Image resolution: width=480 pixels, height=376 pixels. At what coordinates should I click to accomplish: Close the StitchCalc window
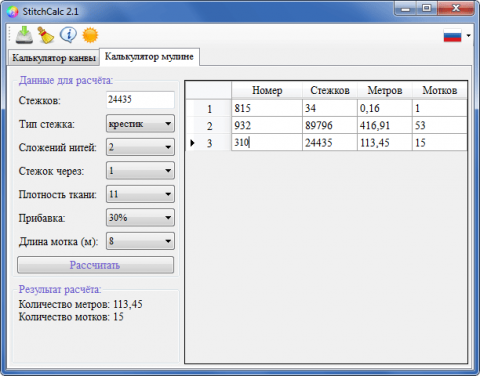pyautogui.click(x=456, y=9)
